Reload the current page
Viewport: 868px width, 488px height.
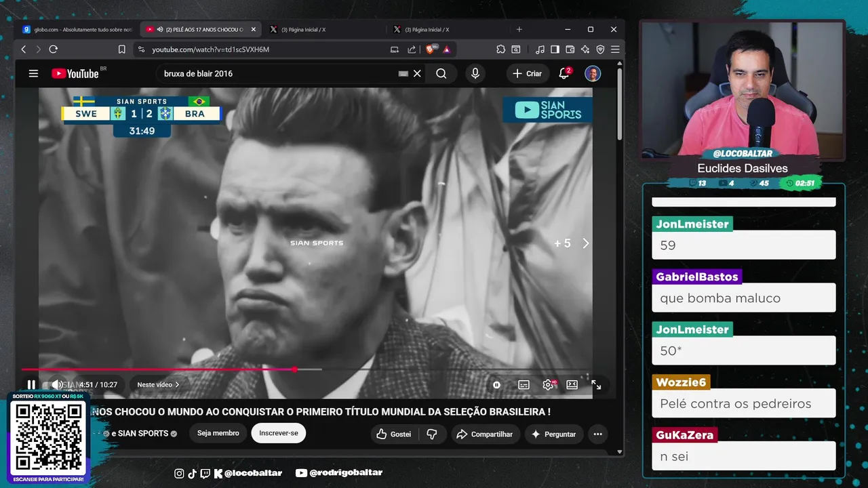pos(54,49)
